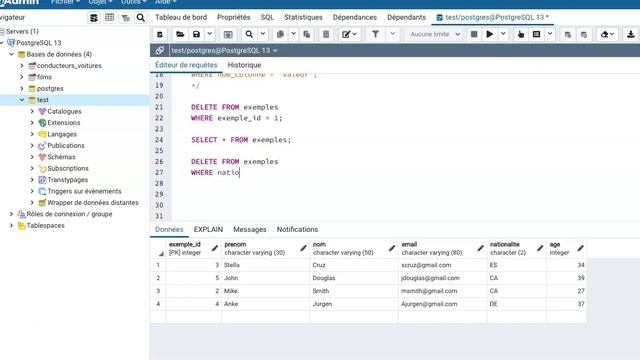640x360 pixels.
Task: Click the select-all corner of the data grid
Action: pyautogui.click(x=158, y=248)
